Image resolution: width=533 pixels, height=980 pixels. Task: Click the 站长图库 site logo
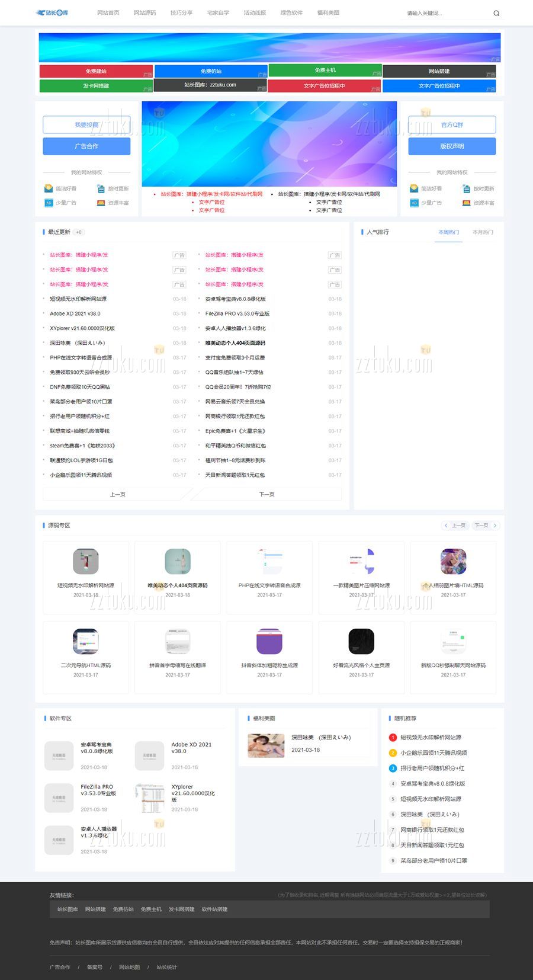click(x=52, y=12)
